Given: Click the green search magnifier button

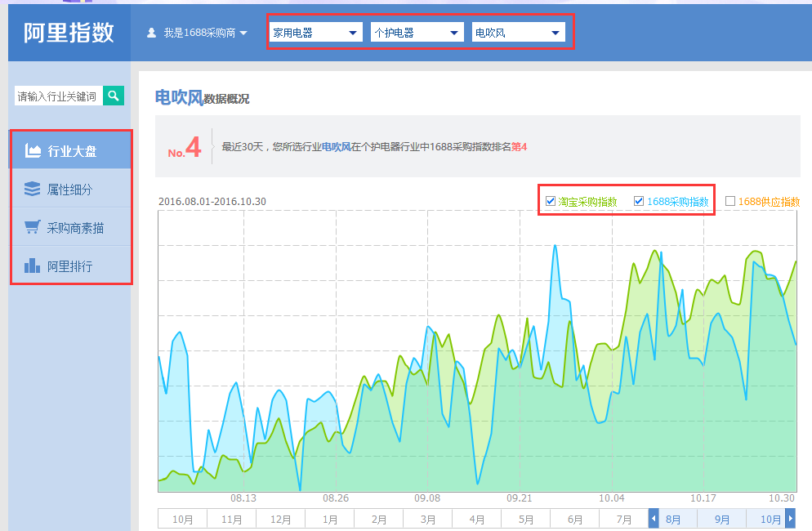Looking at the screenshot, I should pos(114,96).
